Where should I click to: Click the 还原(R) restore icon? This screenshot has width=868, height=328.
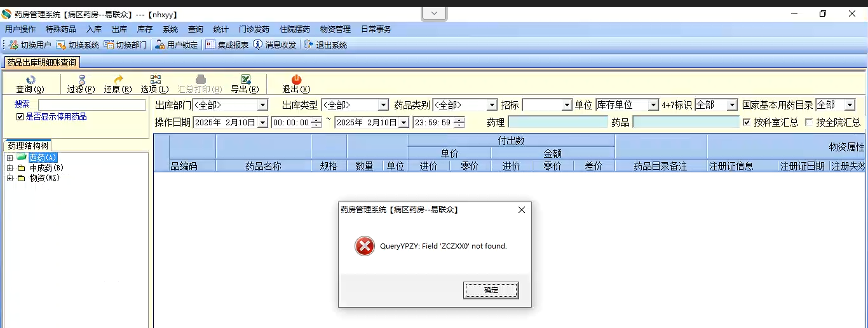point(118,80)
